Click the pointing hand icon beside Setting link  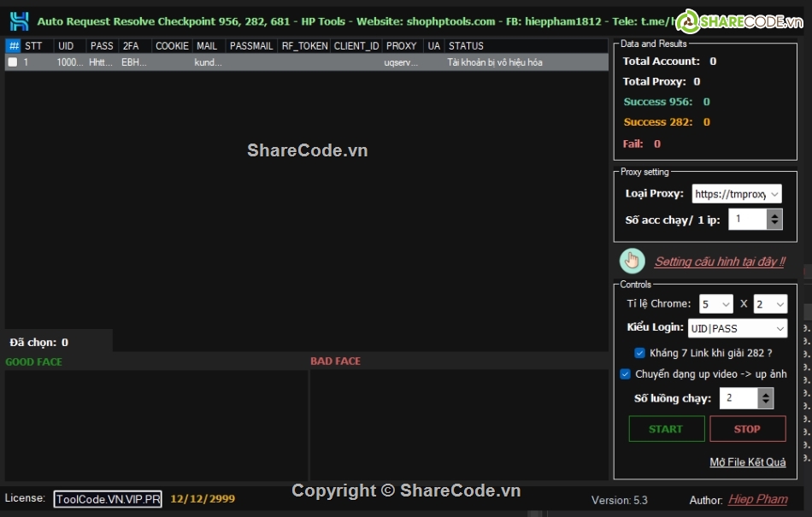tap(632, 261)
